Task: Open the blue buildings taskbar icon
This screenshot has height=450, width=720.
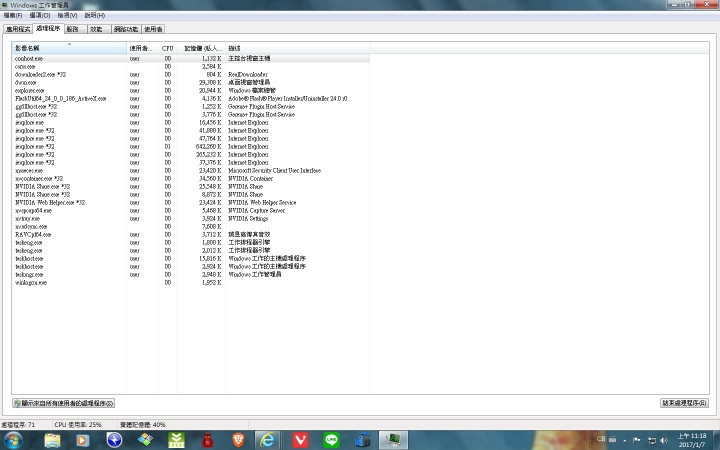Action: [x=362, y=440]
